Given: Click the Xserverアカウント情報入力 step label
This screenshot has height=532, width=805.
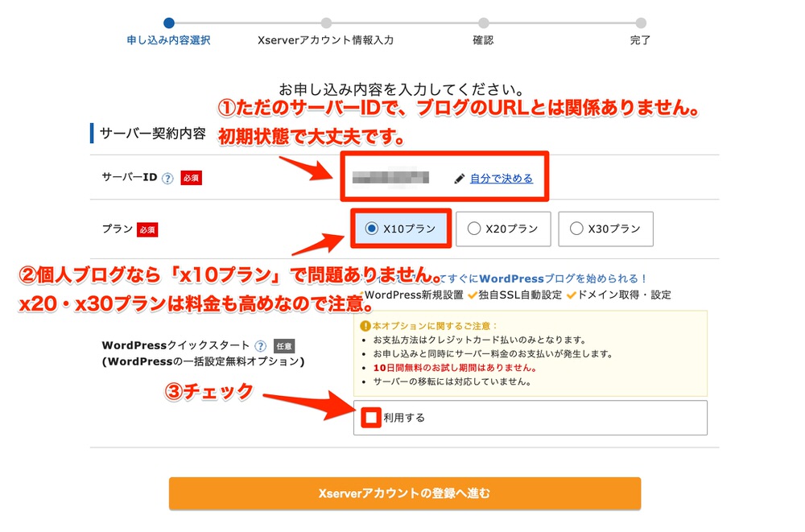Looking at the screenshot, I should (325, 40).
